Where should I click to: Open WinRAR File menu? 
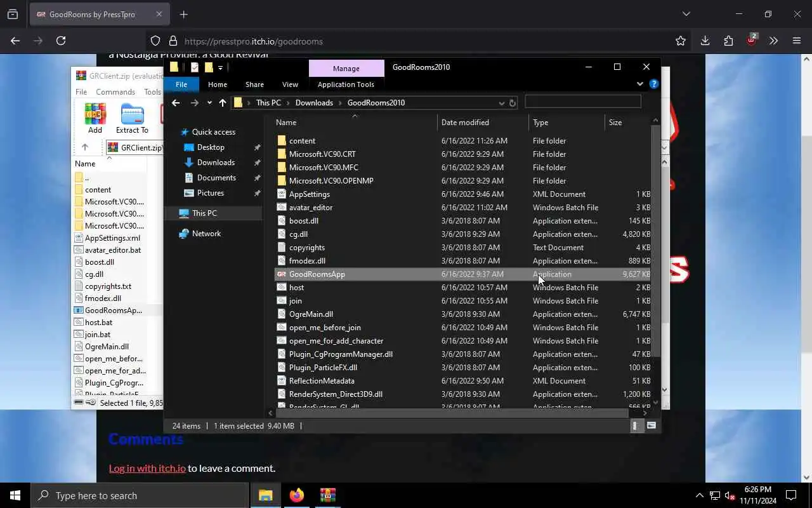pyautogui.click(x=81, y=92)
